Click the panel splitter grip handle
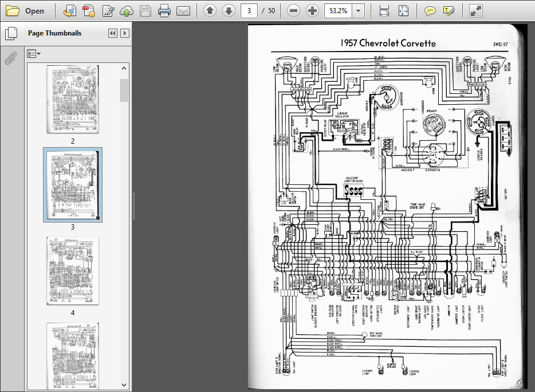The width and height of the screenshot is (535, 392). tap(133, 206)
